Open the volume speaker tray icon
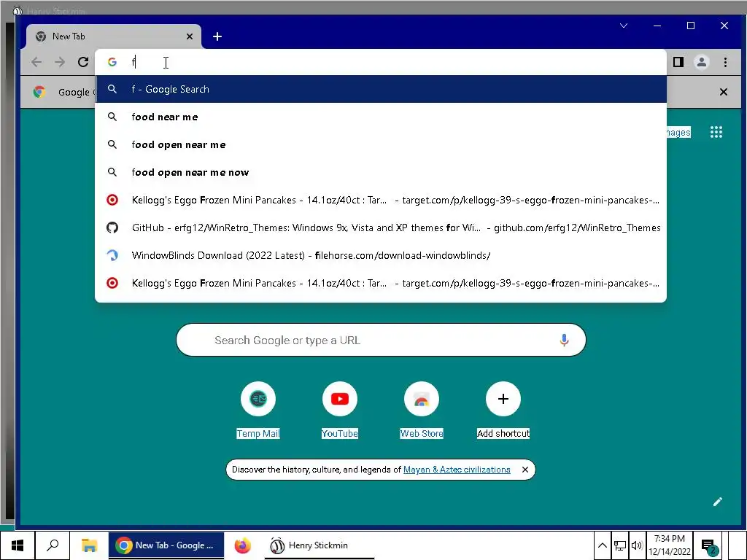Viewport: 747px width, 560px height. coord(636,545)
